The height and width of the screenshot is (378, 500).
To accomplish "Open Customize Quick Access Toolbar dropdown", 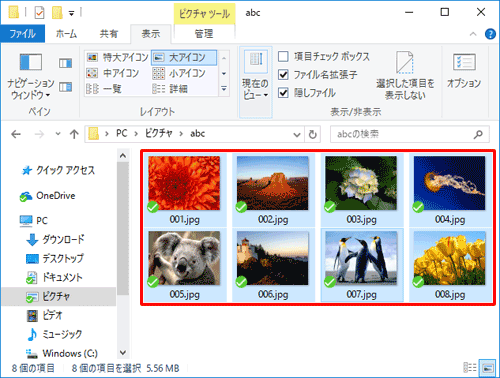I will pos(71,13).
